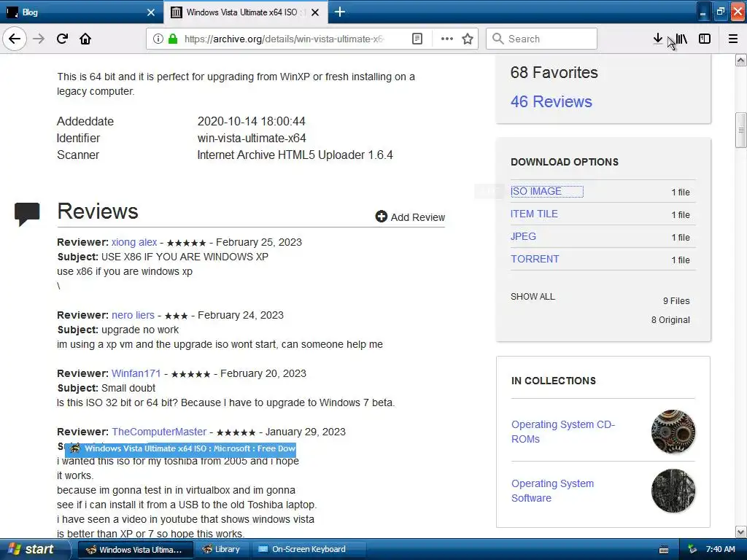
Task: Close the Blog tab
Action: click(x=151, y=12)
